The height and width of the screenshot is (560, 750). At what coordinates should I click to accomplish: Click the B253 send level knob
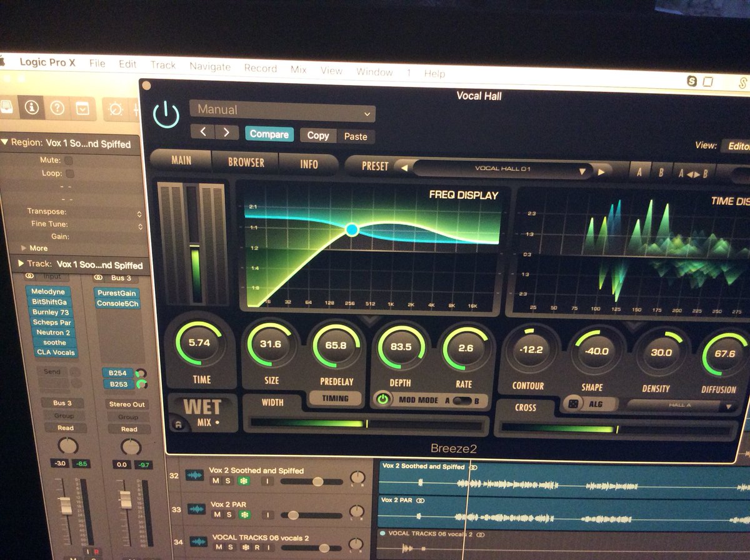142,384
